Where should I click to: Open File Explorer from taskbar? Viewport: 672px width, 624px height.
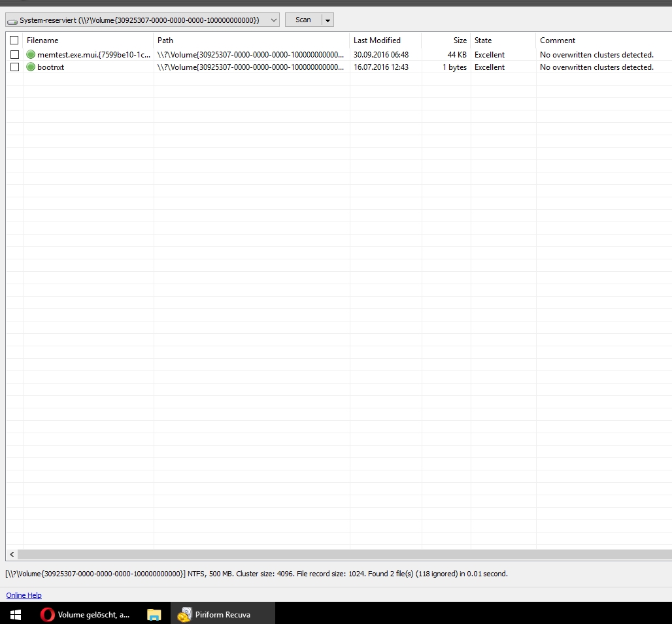tap(154, 615)
